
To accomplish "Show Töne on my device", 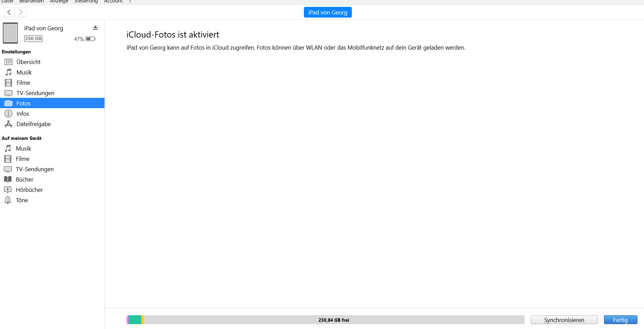I will click(x=52, y=200).
